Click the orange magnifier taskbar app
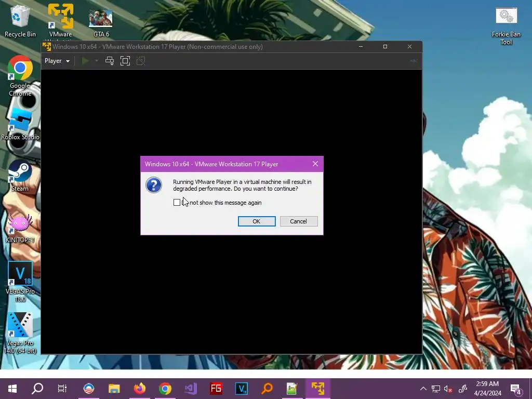This screenshot has width=532, height=399. coord(267,389)
